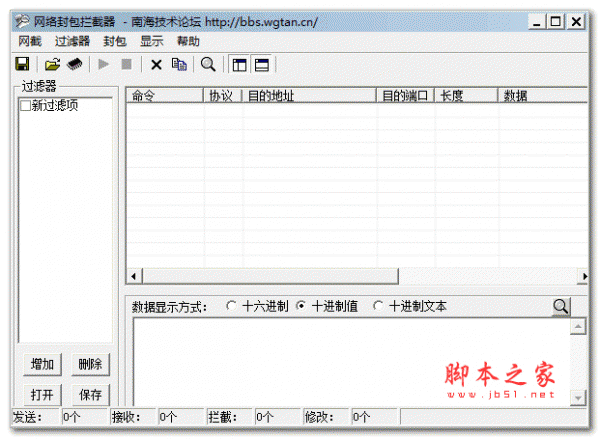Open the 过滤器 menu
Viewport: 600px width, 439px height.
pyautogui.click(x=72, y=41)
